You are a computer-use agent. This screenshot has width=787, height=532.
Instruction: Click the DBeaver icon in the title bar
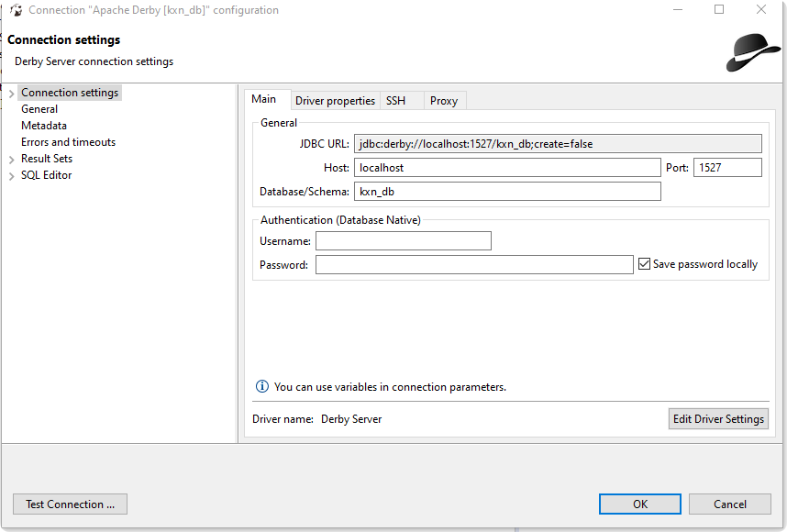[x=16, y=10]
